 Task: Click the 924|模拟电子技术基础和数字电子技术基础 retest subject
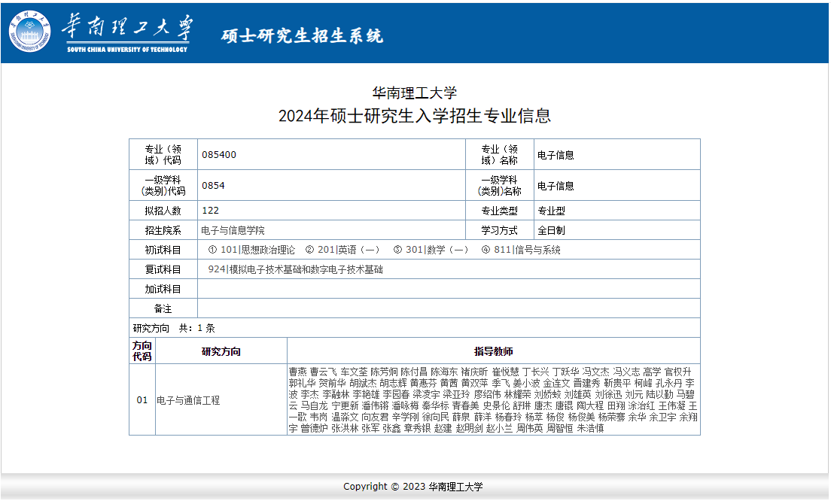click(295, 269)
